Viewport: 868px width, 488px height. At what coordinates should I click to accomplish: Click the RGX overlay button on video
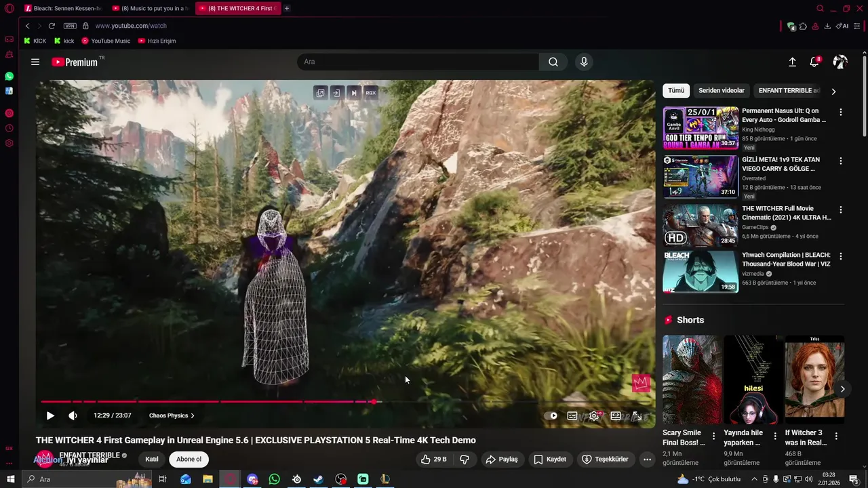pyautogui.click(x=370, y=93)
